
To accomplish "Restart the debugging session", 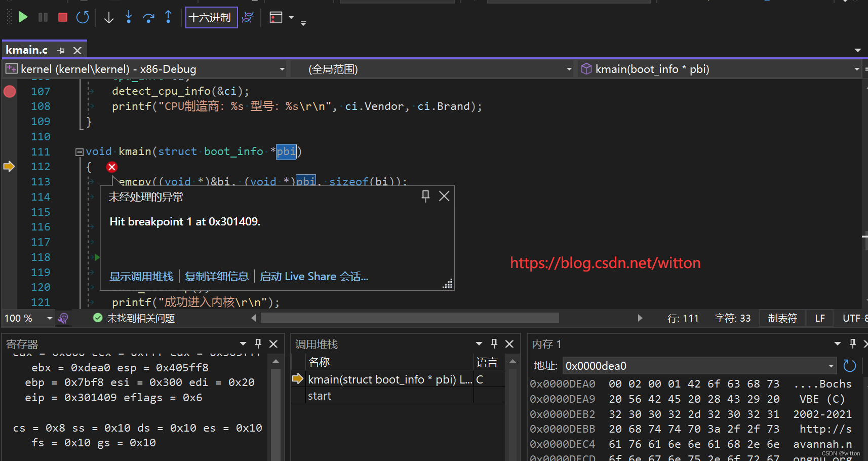I will [83, 17].
